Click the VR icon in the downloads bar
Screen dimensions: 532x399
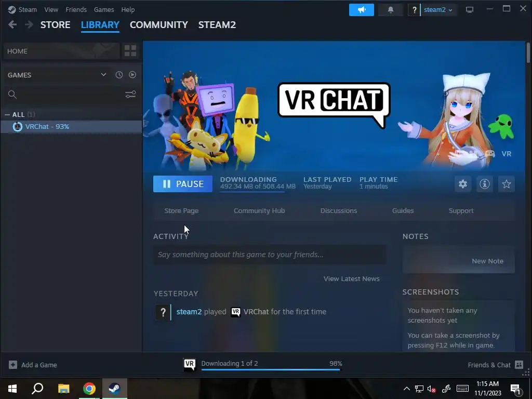click(189, 364)
